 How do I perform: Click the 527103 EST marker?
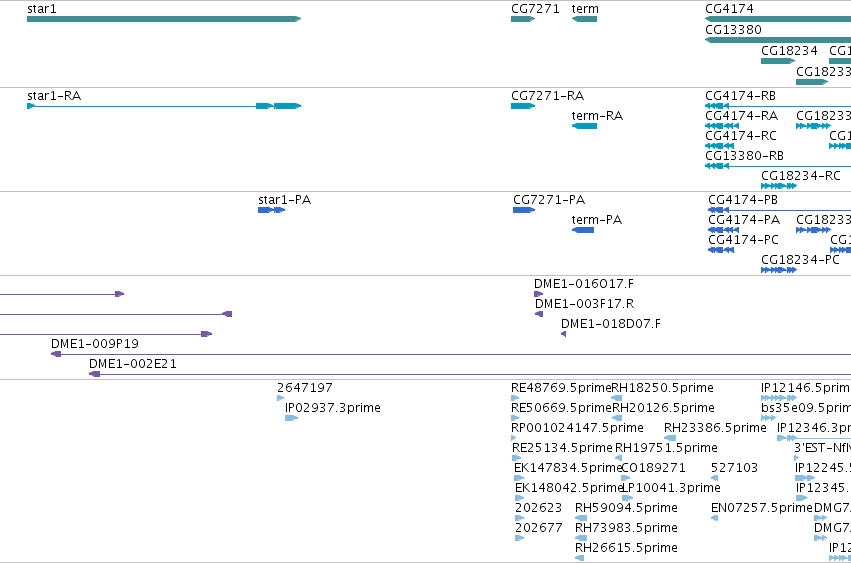pyautogui.click(x=715, y=478)
